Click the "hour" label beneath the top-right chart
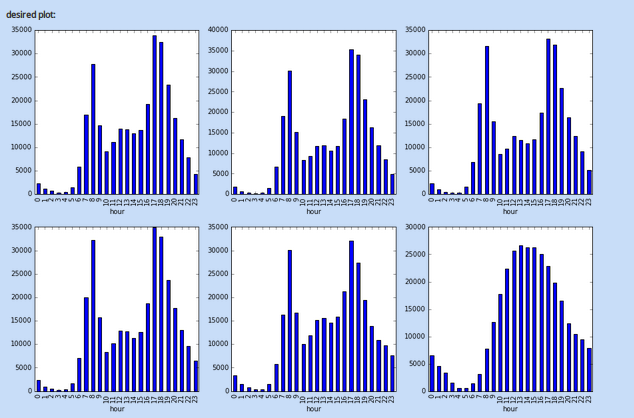Image resolution: width=634 pixels, height=418 pixels. 510,211
